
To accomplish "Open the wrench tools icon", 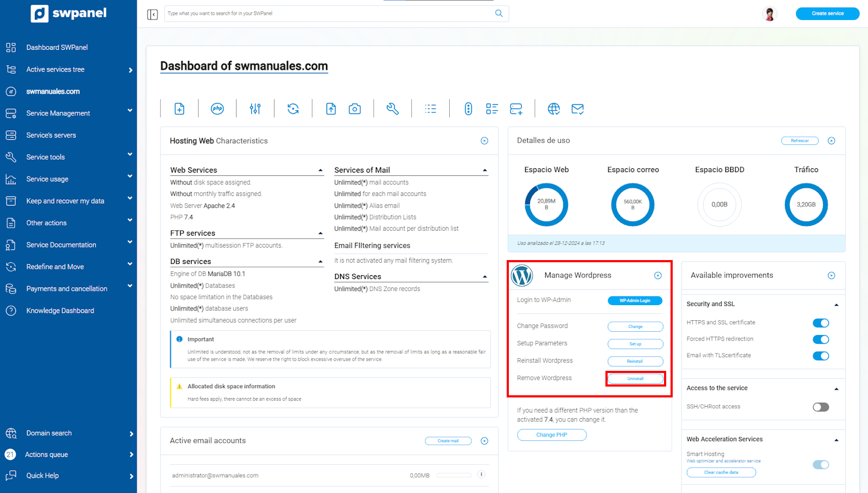I will [x=392, y=109].
